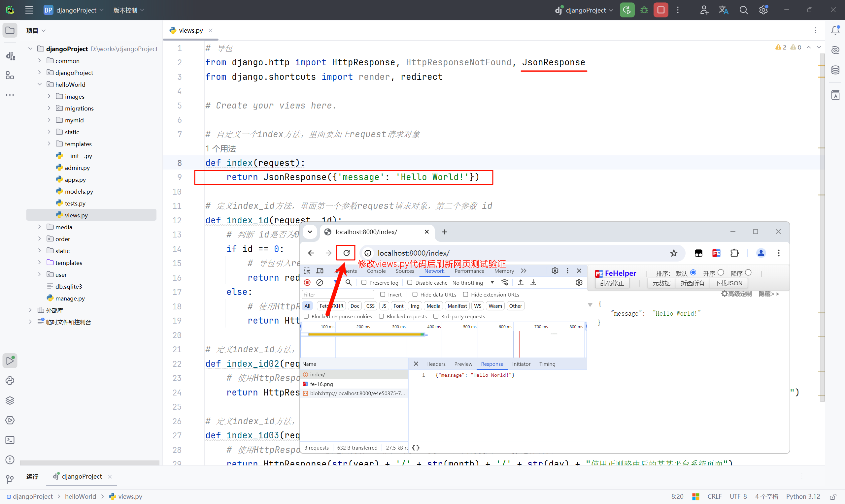This screenshot has height=504, width=845.
Task: Open the Git tool window icon
Action: pyautogui.click(x=10, y=479)
